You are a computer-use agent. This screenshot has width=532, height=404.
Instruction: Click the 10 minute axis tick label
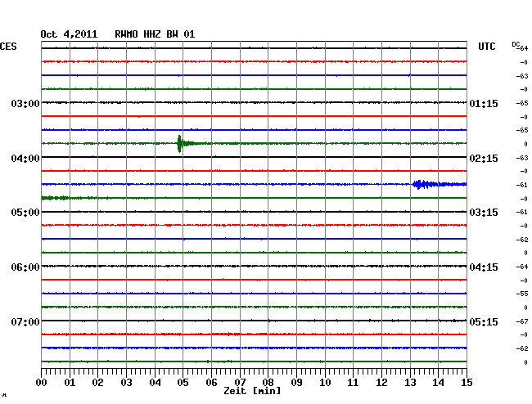click(x=325, y=383)
